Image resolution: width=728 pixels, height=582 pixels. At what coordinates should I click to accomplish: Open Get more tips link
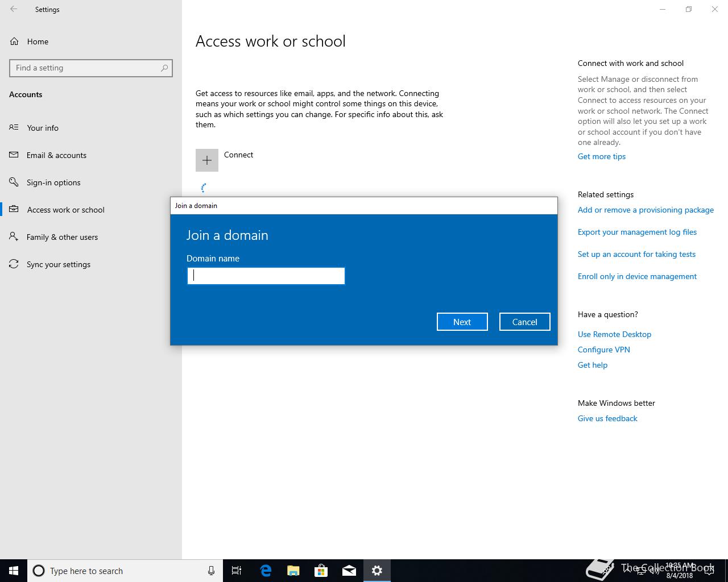(x=602, y=156)
